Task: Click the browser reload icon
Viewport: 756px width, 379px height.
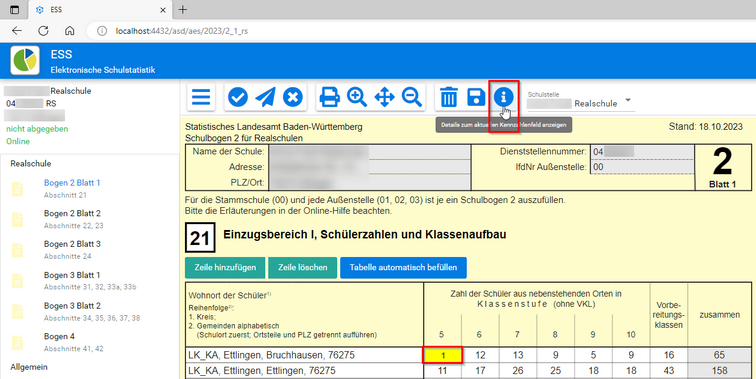Action: [x=43, y=31]
